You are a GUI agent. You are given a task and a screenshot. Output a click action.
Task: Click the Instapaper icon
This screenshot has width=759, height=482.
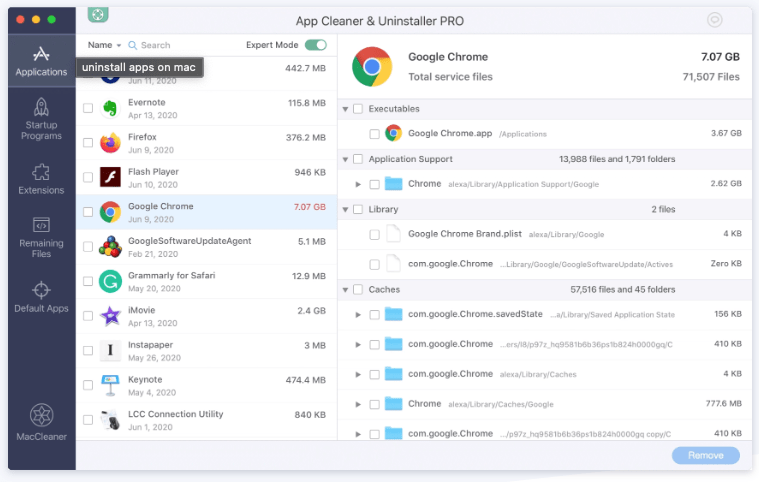point(110,350)
